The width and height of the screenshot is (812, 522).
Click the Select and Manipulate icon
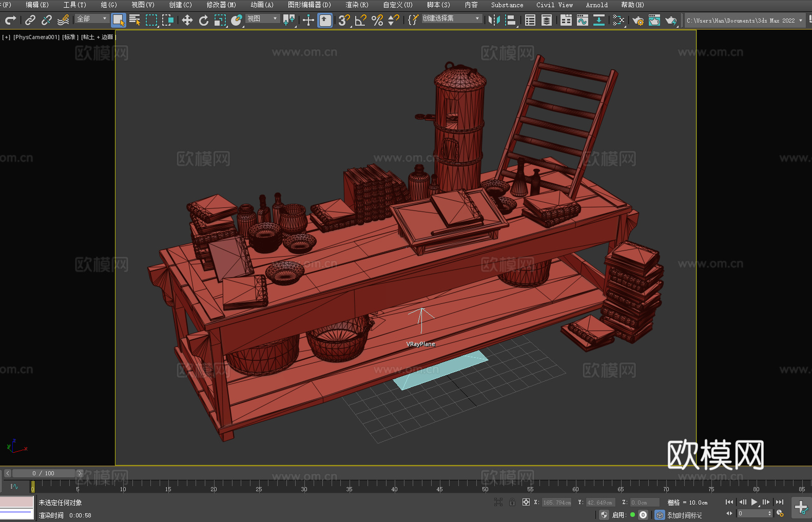click(x=308, y=20)
